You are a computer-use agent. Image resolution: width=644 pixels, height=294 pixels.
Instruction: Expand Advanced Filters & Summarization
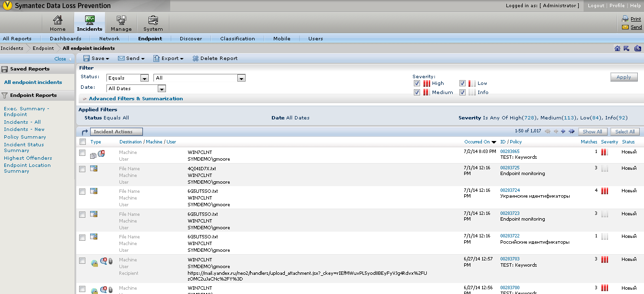click(x=136, y=98)
